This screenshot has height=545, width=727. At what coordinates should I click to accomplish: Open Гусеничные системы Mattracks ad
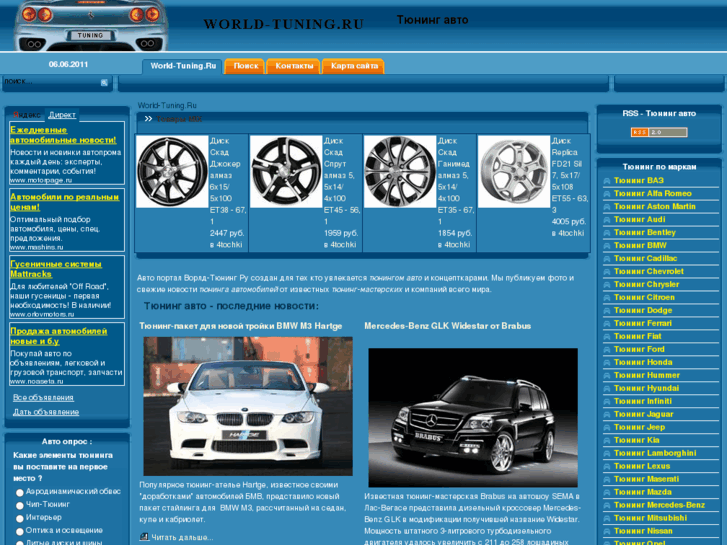[56, 269]
